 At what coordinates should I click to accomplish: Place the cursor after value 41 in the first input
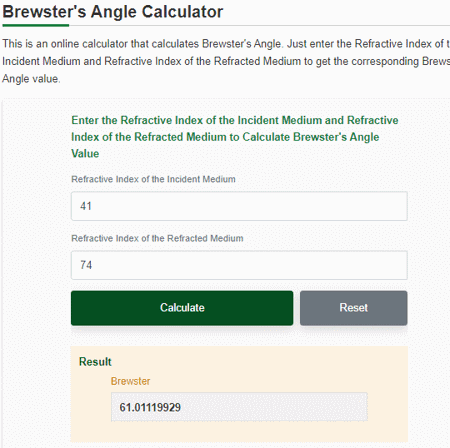(x=93, y=206)
